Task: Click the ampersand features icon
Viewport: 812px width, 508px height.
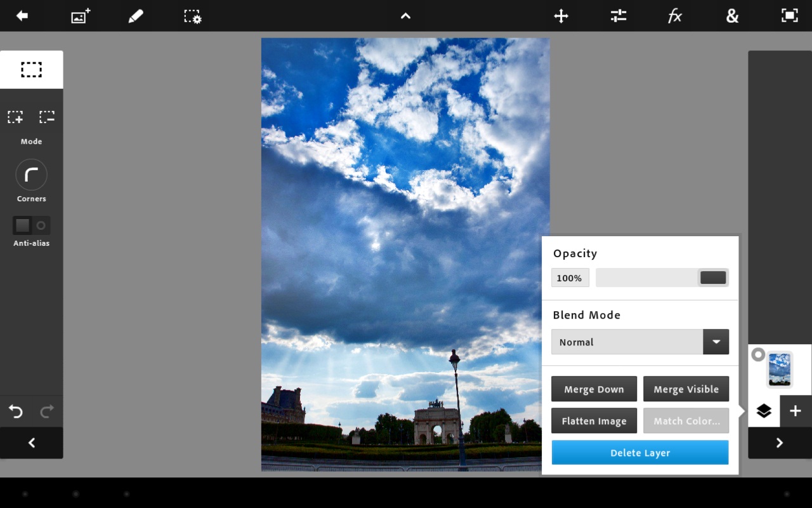Action: click(732, 16)
